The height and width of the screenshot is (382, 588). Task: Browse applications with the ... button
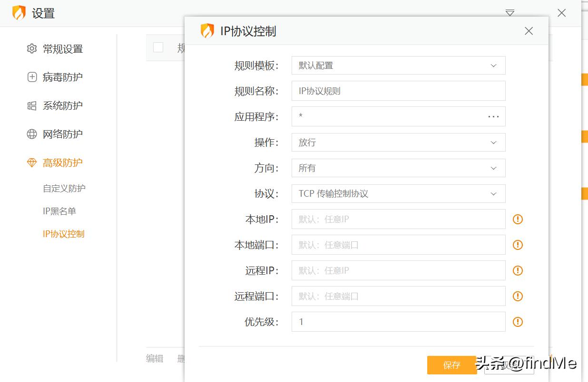tap(493, 116)
